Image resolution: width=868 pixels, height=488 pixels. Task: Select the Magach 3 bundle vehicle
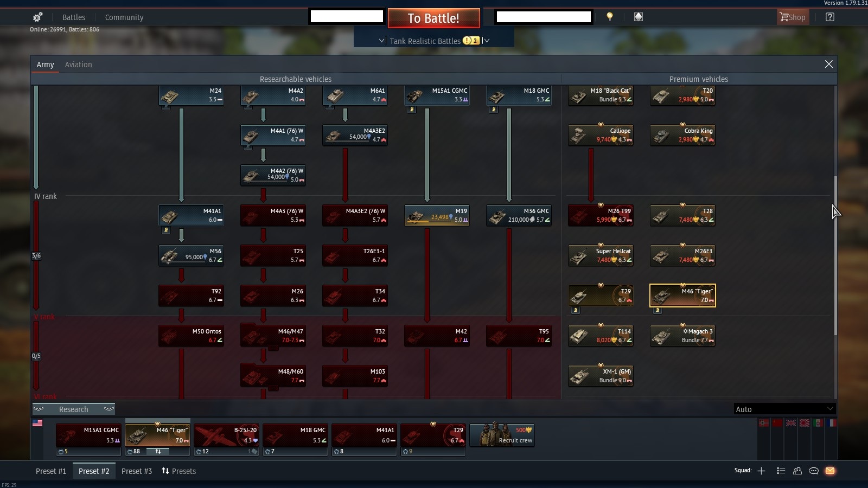(x=682, y=336)
